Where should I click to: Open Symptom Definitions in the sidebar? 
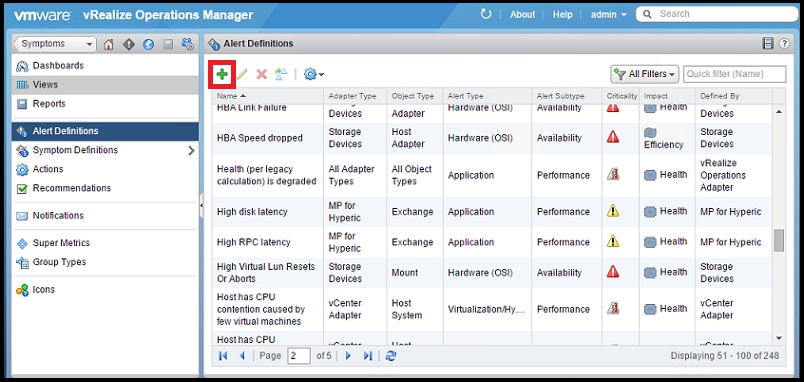pos(75,150)
